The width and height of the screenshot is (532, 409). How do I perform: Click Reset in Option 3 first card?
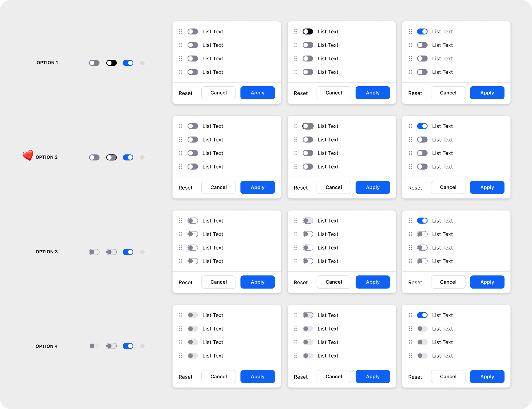(x=185, y=282)
